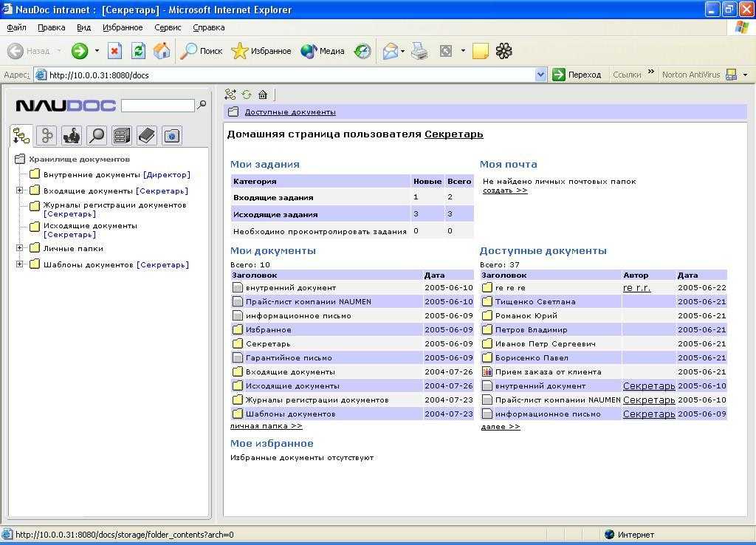756x545 pixels.
Task: Click the NauDoc search input field
Action: (x=157, y=106)
